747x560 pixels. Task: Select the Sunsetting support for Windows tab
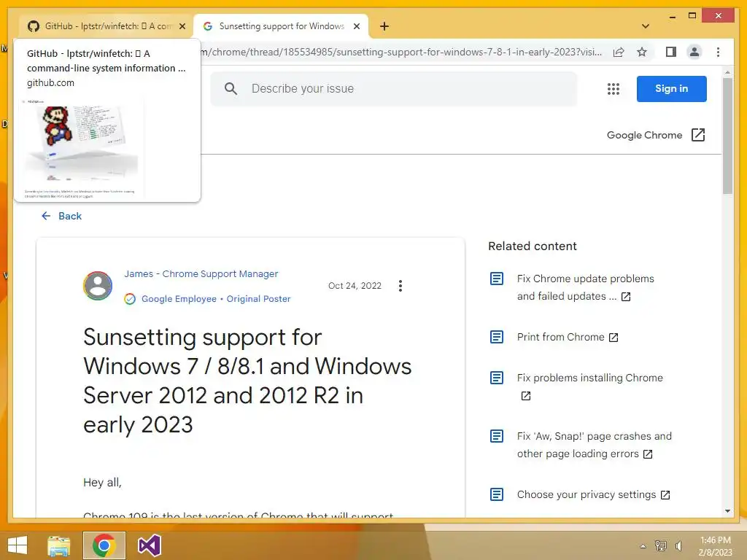[x=281, y=26]
